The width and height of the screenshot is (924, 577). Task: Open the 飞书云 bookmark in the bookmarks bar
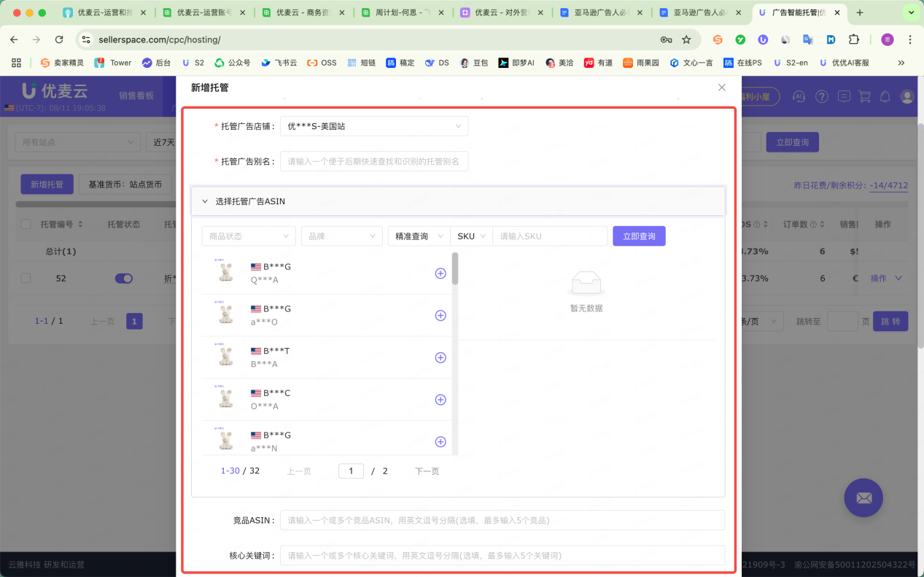click(x=278, y=63)
